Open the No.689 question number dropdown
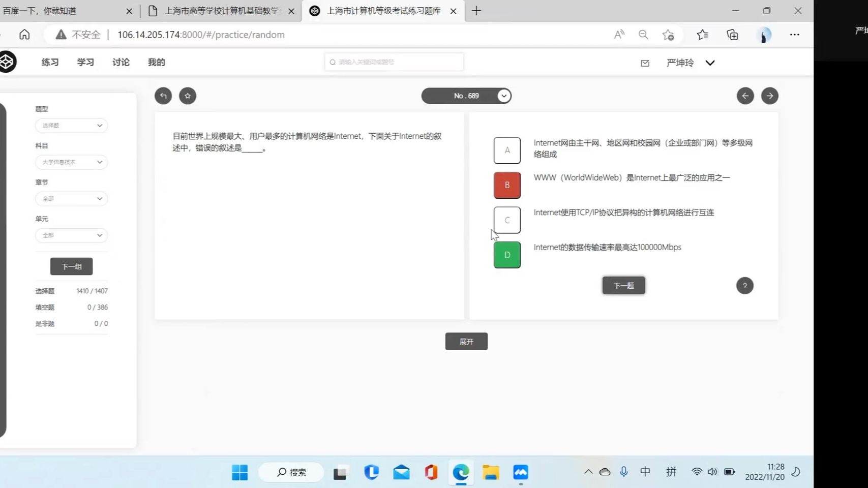The width and height of the screenshot is (868, 488). (x=503, y=96)
